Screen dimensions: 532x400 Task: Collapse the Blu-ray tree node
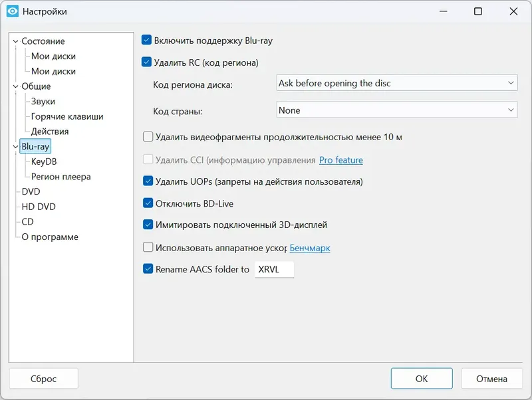(x=15, y=146)
